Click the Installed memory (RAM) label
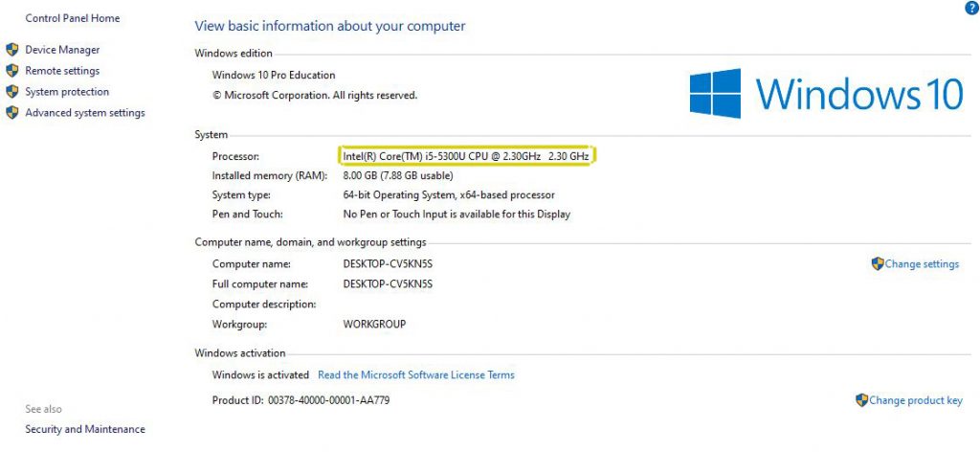This screenshot has height=452, width=980. click(269, 175)
